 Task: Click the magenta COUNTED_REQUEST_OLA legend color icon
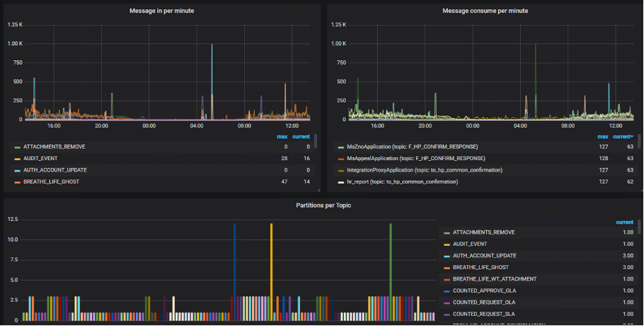pyautogui.click(x=447, y=303)
